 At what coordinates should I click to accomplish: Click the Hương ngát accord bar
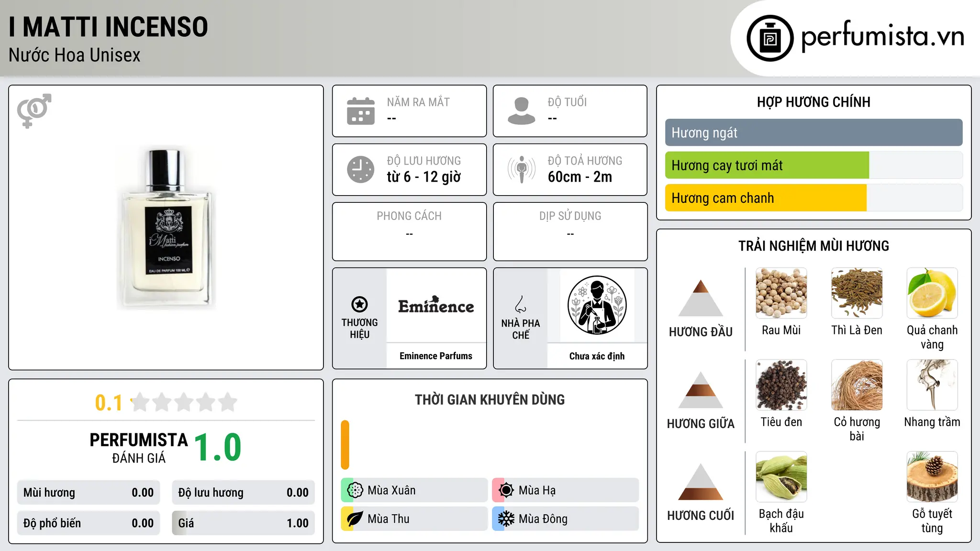click(x=813, y=132)
